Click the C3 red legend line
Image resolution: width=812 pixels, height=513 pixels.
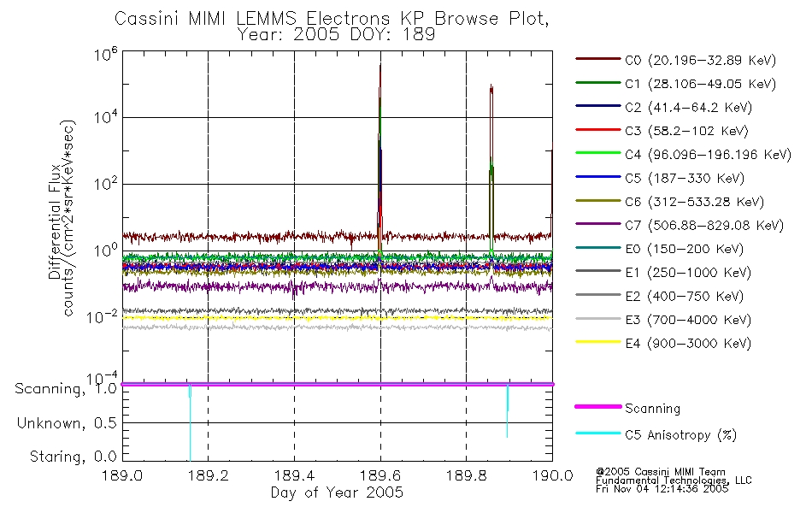pos(597,130)
